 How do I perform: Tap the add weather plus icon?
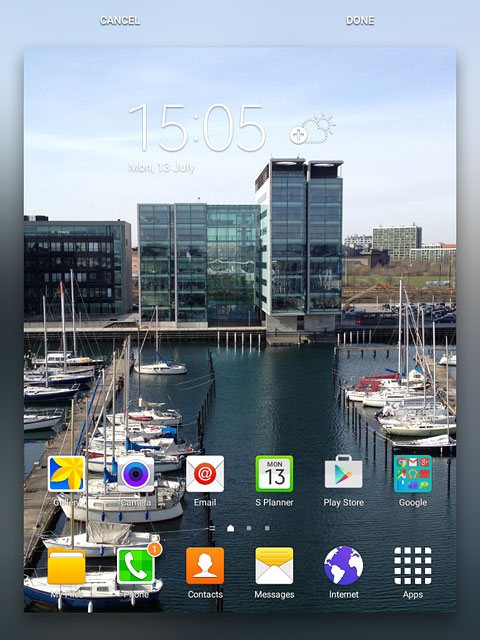(298, 135)
